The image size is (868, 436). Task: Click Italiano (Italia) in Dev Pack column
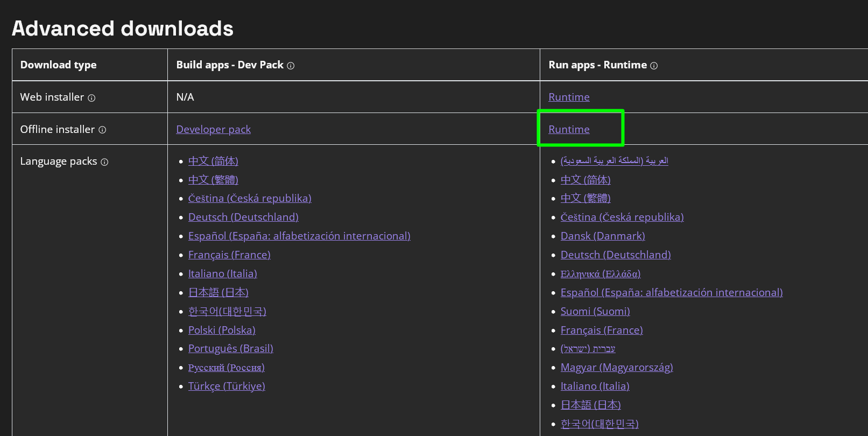click(x=222, y=273)
